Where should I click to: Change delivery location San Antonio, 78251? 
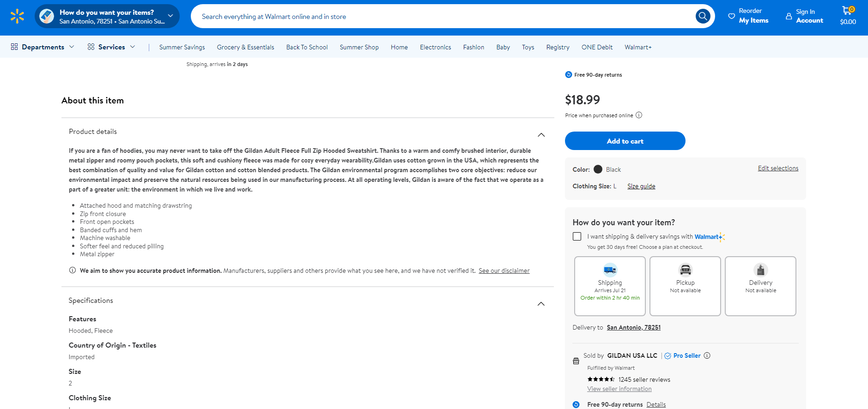633,327
